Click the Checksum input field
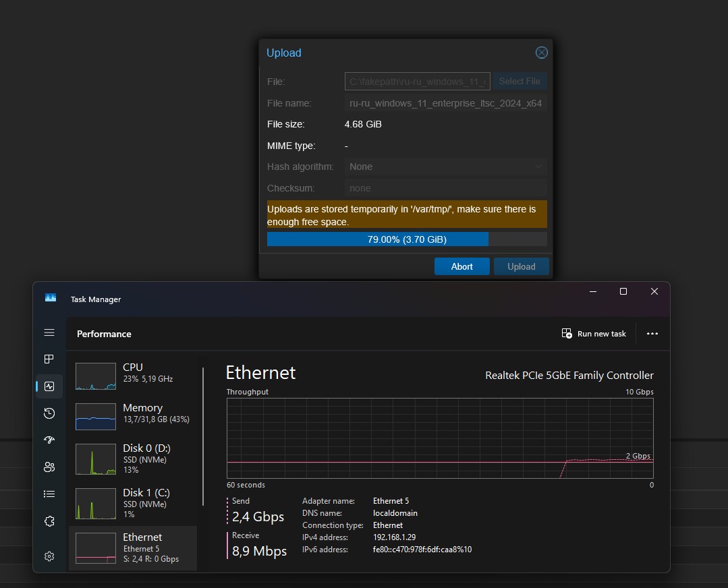The width and height of the screenshot is (728, 588). click(x=446, y=188)
